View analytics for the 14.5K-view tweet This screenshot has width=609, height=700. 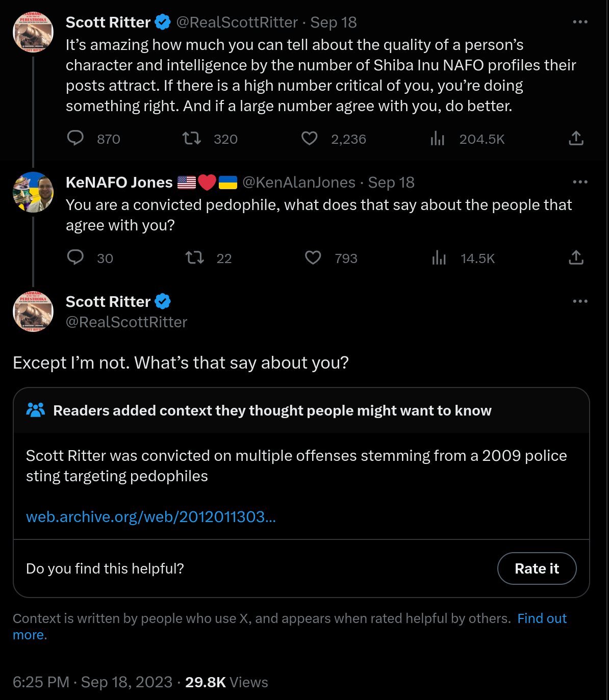click(x=439, y=257)
